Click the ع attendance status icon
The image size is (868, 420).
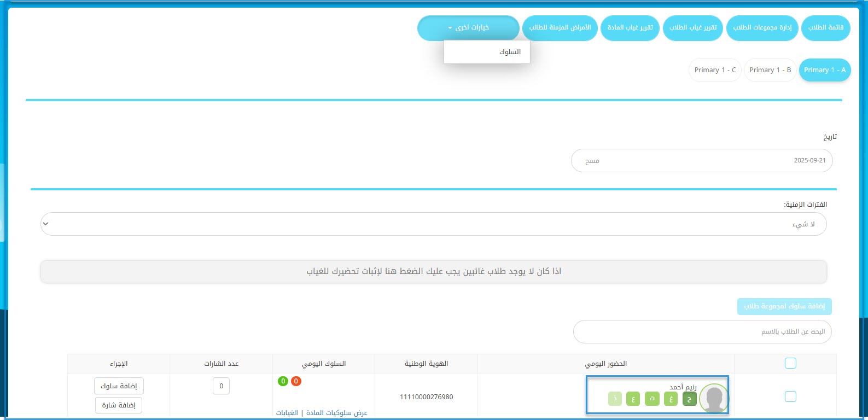(x=633, y=399)
